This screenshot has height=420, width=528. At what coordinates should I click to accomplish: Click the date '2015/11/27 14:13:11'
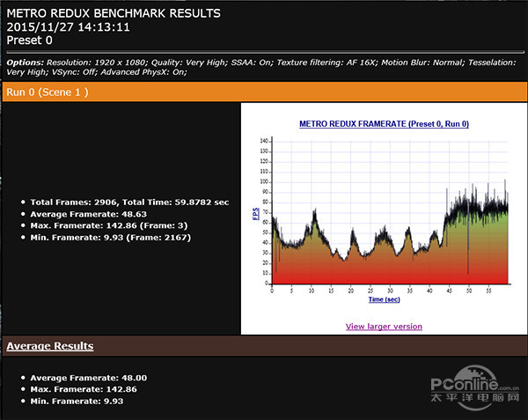pyautogui.click(x=69, y=27)
